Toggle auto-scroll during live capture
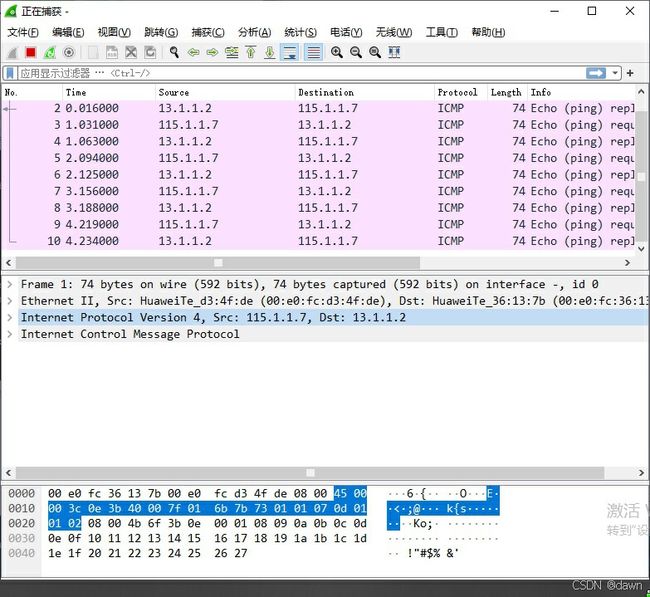650x597 pixels. (x=290, y=53)
